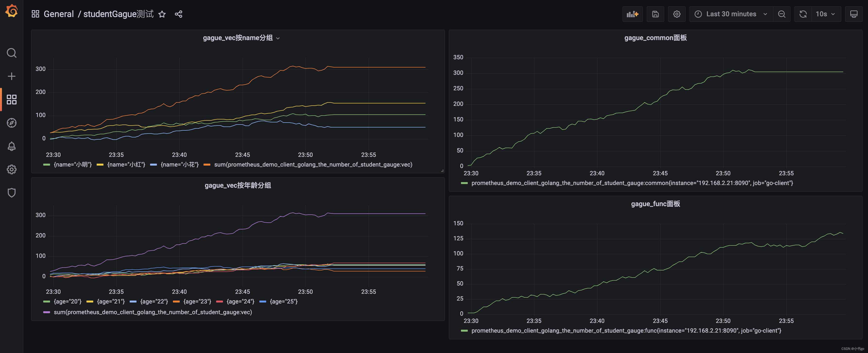Open the Server Admin shield icon
868x353 pixels.
(11, 193)
